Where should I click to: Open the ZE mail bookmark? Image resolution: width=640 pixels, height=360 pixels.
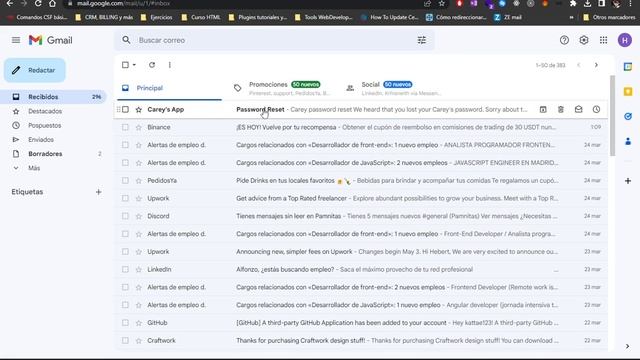[508, 17]
